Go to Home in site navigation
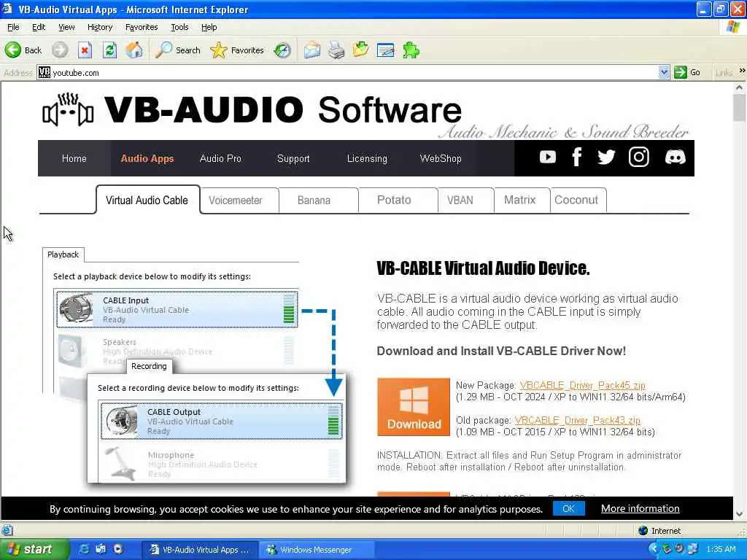 tap(74, 158)
